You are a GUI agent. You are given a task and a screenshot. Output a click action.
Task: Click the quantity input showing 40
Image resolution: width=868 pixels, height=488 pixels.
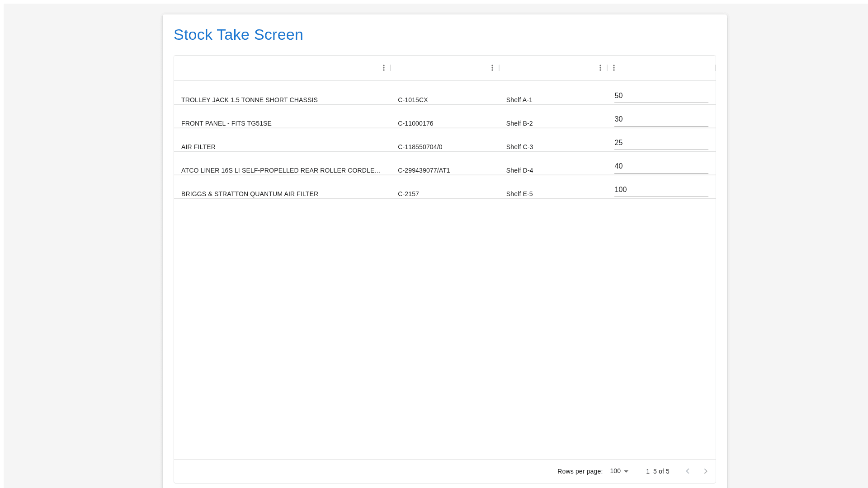click(x=661, y=166)
